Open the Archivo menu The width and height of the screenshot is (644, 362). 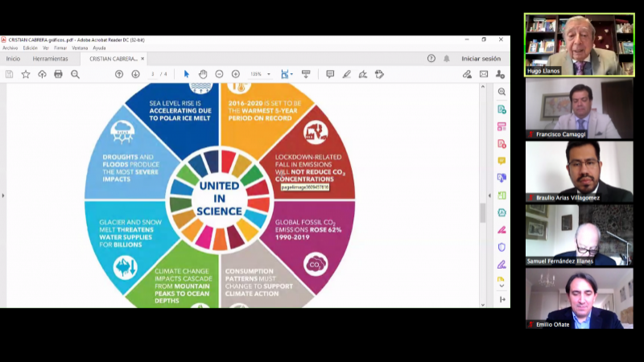coord(10,48)
